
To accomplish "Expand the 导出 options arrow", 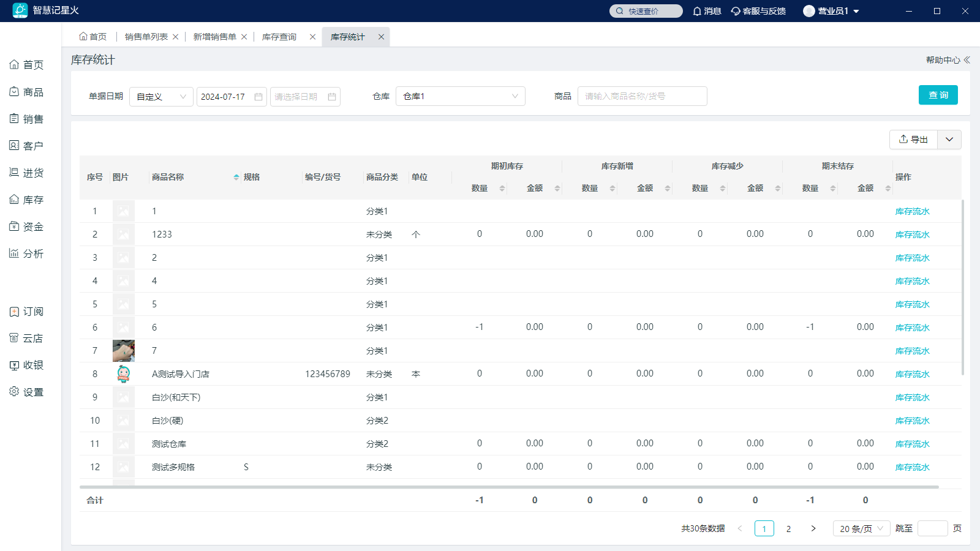I will (x=949, y=140).
